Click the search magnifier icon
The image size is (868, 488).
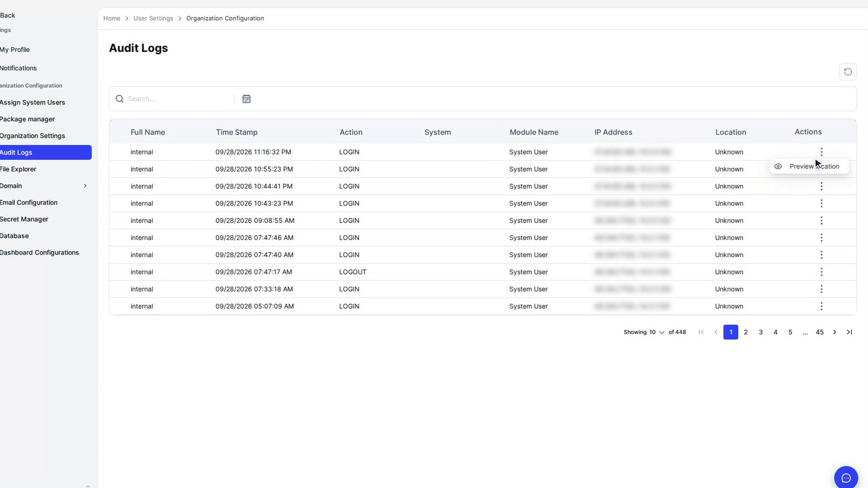(119, 99)
